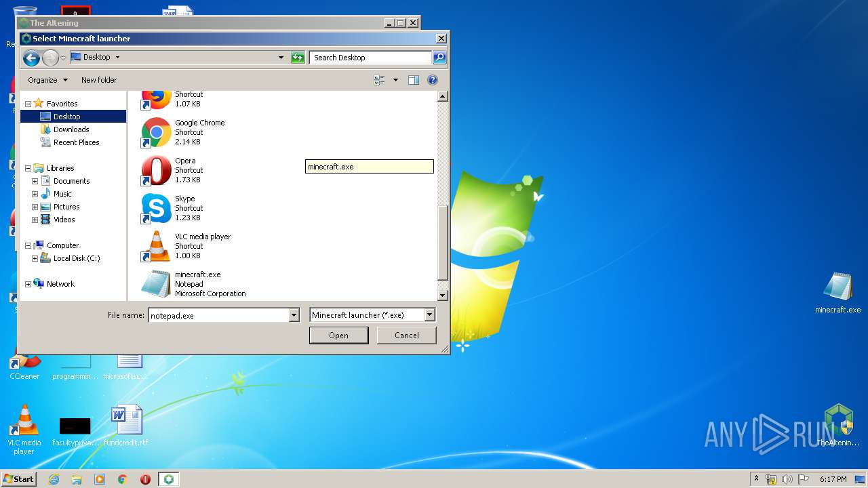The width and height of the screenshot is (868, 488).
Task: Select TheAltening icon on the desktop
Action: tap(838, 426)
